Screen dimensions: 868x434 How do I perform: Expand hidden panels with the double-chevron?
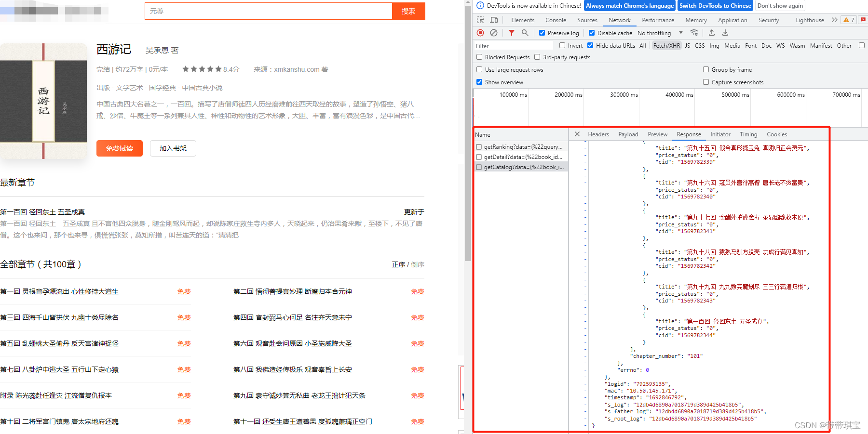(835, 20)
